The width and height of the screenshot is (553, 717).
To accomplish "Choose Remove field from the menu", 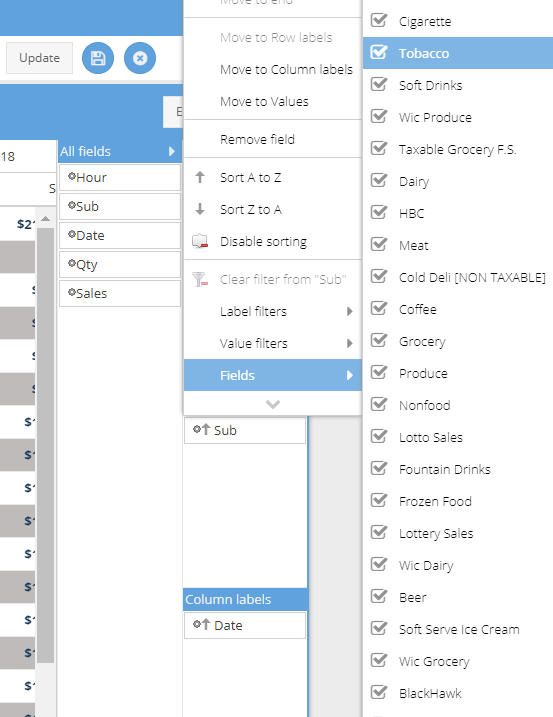I will [257, 139].
